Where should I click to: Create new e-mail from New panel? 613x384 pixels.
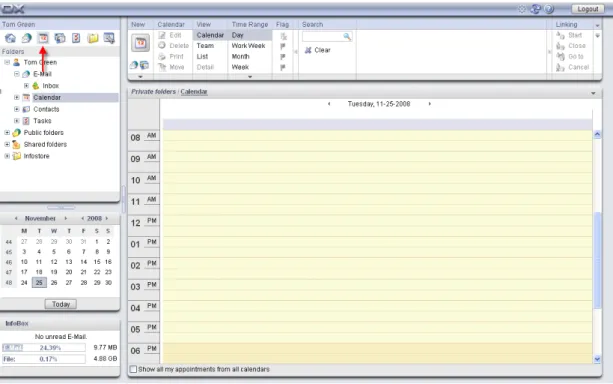[134, 65]
